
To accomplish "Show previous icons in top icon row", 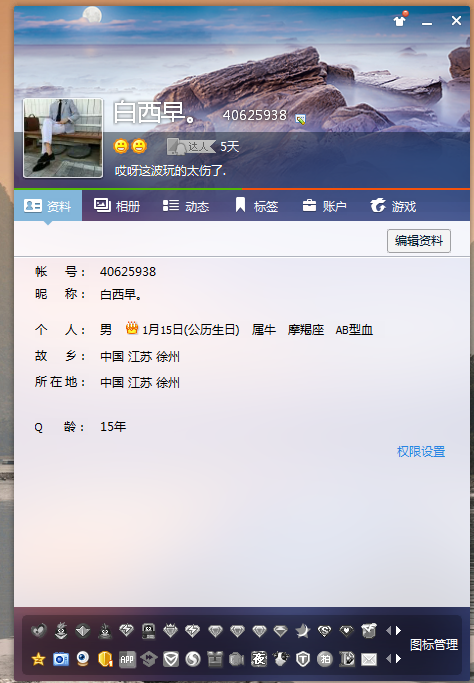I will point(389,630).
